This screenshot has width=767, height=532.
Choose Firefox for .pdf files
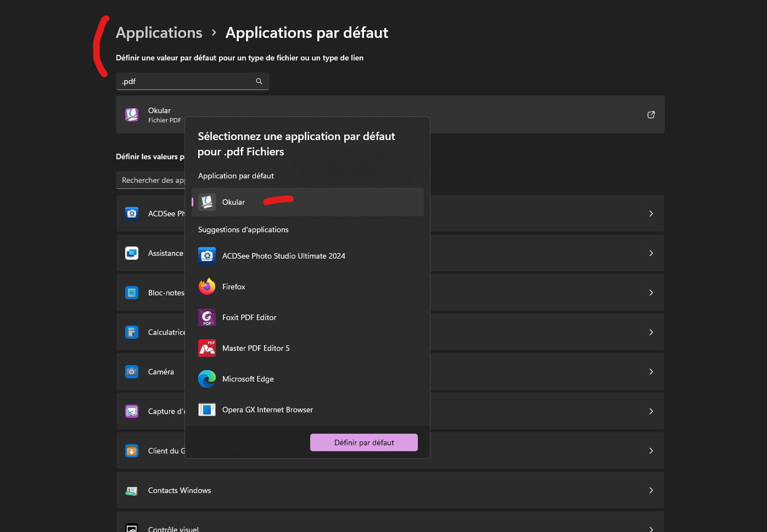[x=307, y=287]
